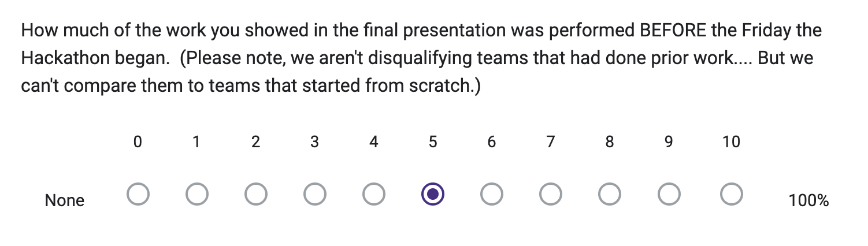Mark rating 4 radio button
The image size is (868, 246).
[374, 195]
